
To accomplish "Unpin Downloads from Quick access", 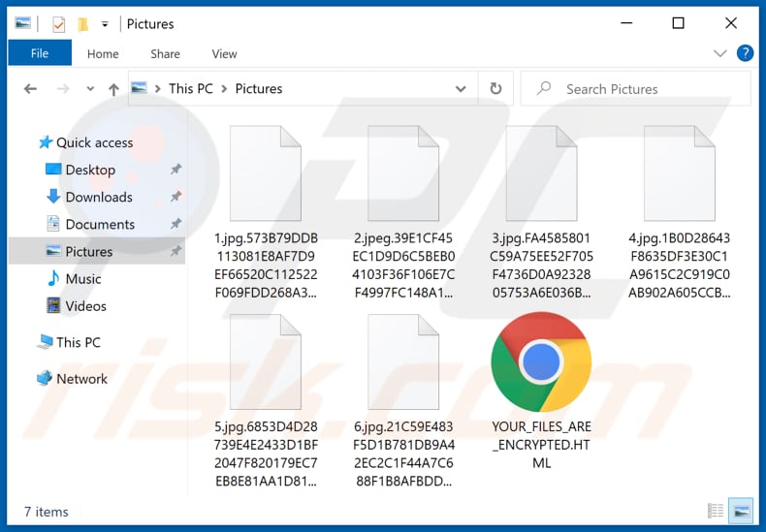I will 176,197.
